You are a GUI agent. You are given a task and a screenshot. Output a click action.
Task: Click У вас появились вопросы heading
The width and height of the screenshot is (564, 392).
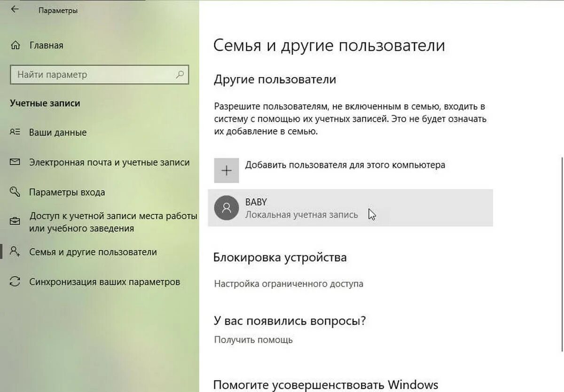(x=290, y=321)
